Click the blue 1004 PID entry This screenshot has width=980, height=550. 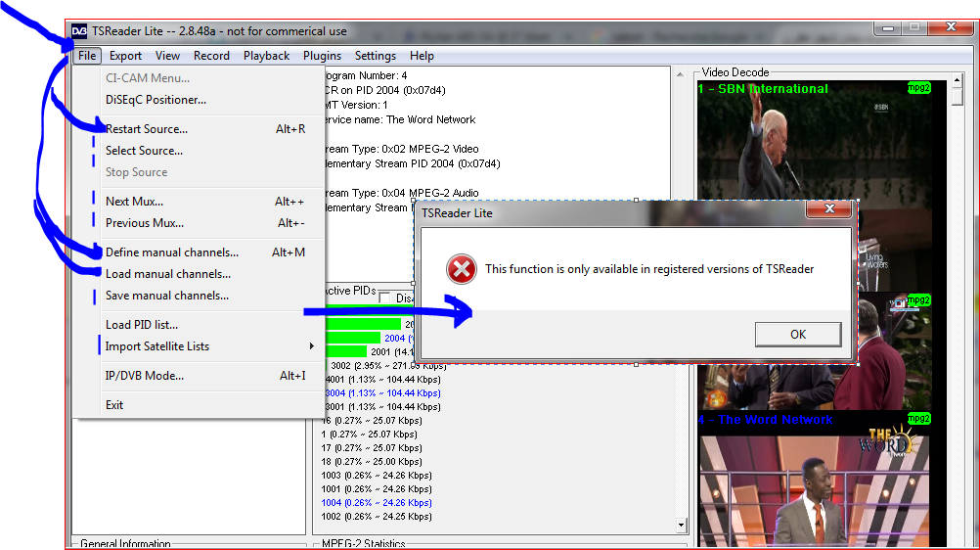point(377,503)
